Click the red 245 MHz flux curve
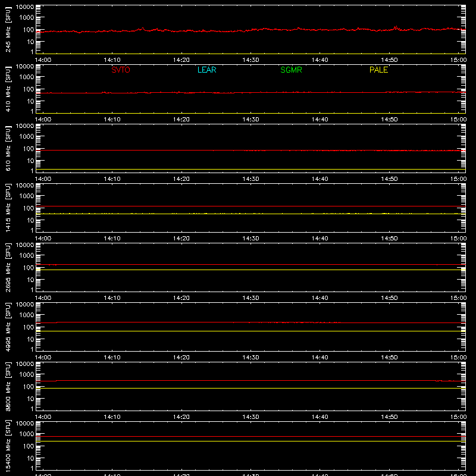Screen dimensions: 476x476 (x=250, y=30)
